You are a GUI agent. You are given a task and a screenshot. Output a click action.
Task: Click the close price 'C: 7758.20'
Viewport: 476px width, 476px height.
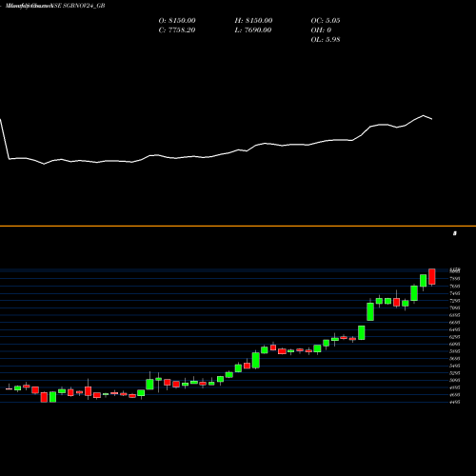tap(177, 30)
